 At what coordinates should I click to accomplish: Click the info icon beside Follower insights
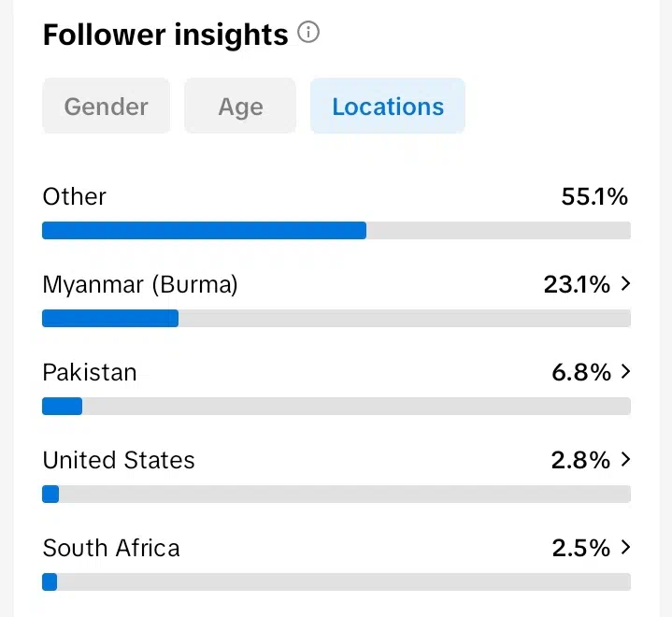coord(308,34)
